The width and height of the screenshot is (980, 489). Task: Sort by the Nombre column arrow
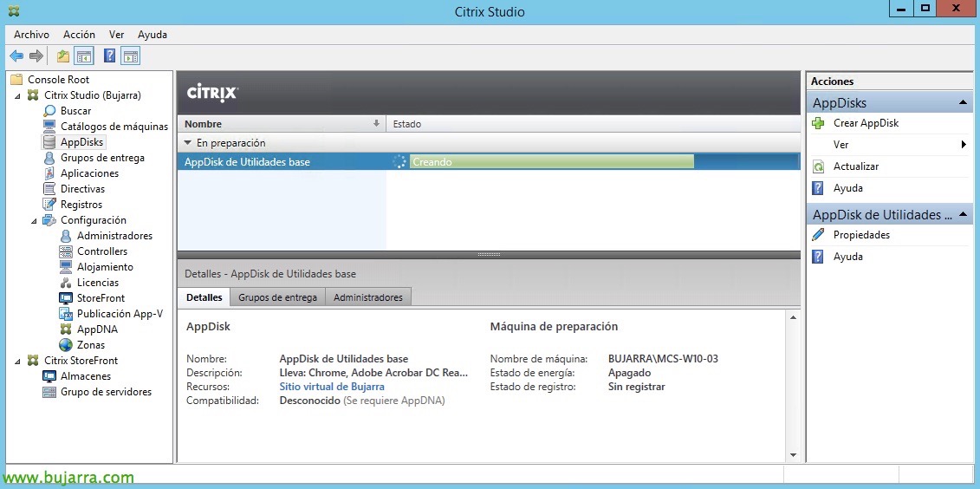coord(376,124)
